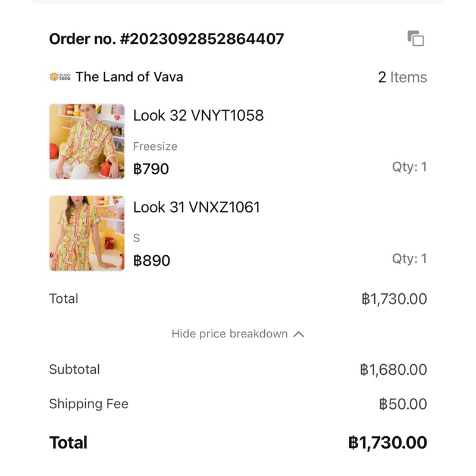Click the Hide price breakdown link
The height and width of the screenshot is (476, 476).
(x=230, y=334)
